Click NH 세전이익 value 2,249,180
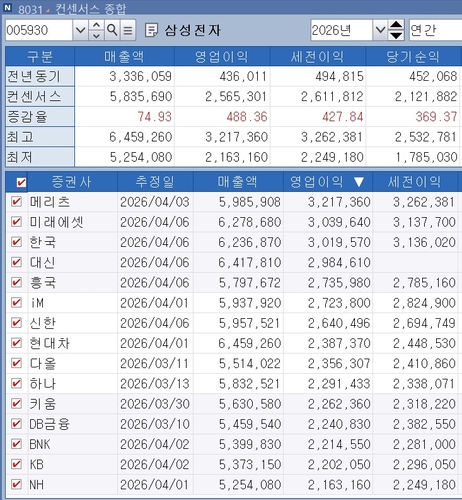Screen dimensions: 462x500 click(x=424, y=485)
